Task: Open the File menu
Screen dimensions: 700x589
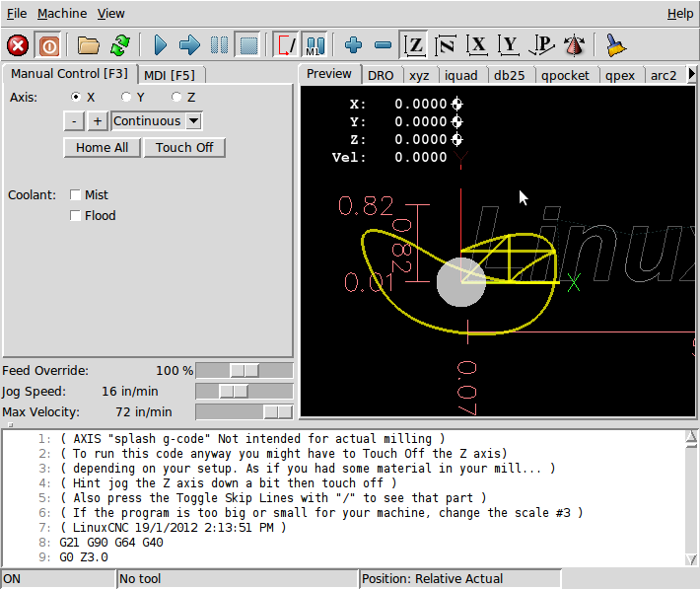Action: coord(17,14)
